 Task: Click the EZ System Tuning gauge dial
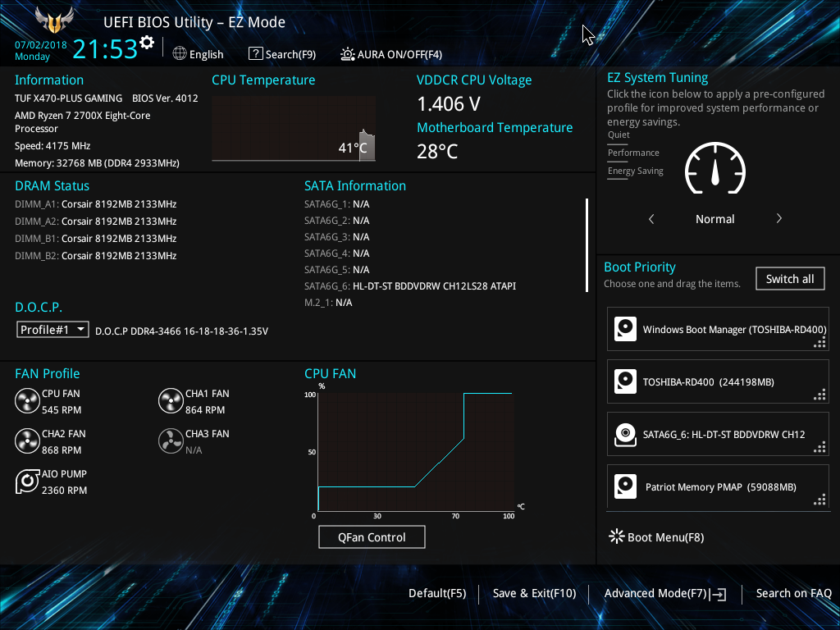pos(715,169)
